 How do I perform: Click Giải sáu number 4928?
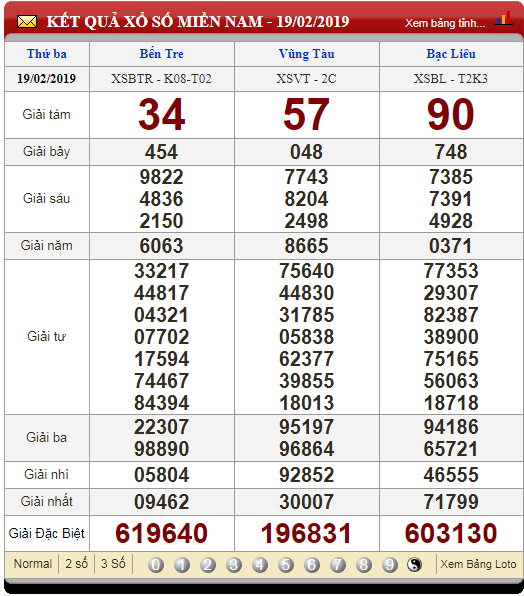pos(451,221)
